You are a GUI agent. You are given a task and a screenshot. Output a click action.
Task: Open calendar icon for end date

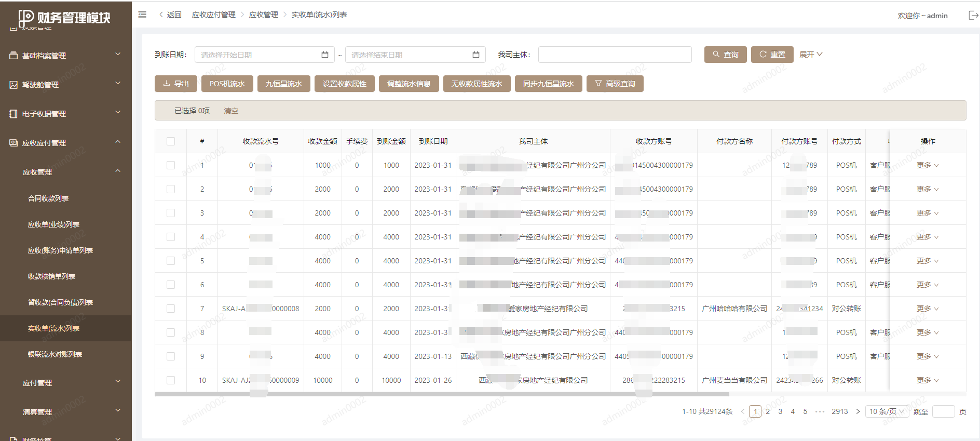click(476, 55)
